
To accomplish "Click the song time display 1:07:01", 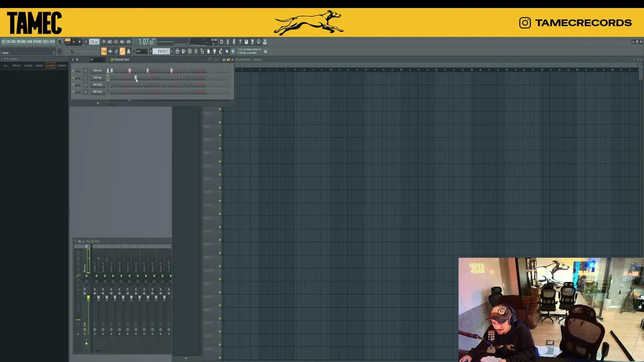I will pos(146,42).
